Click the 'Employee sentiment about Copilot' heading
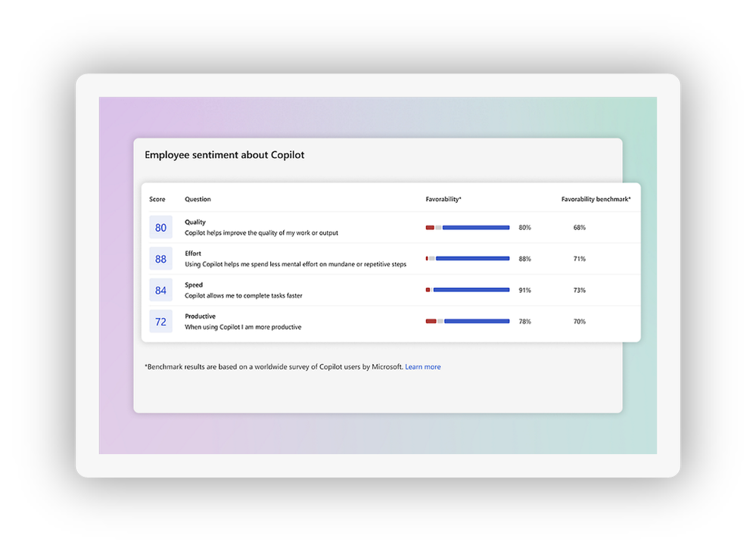 click(224, 154)
